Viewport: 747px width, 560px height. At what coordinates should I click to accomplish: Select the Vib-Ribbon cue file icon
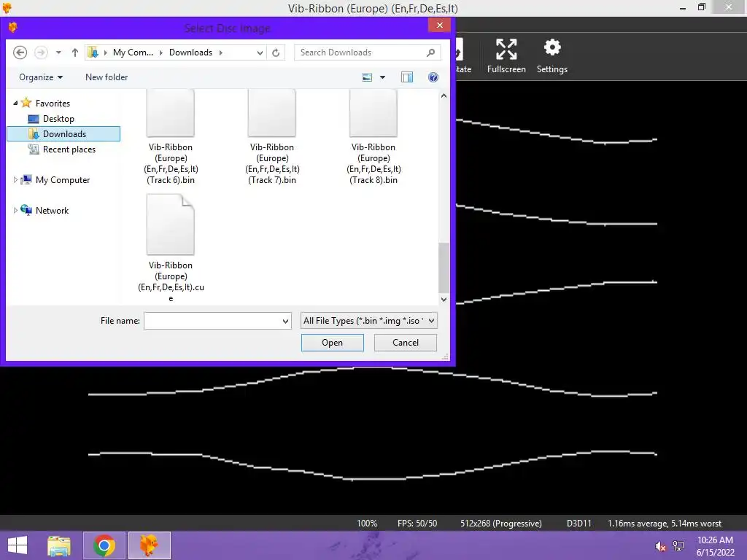(x=171, y=225)
